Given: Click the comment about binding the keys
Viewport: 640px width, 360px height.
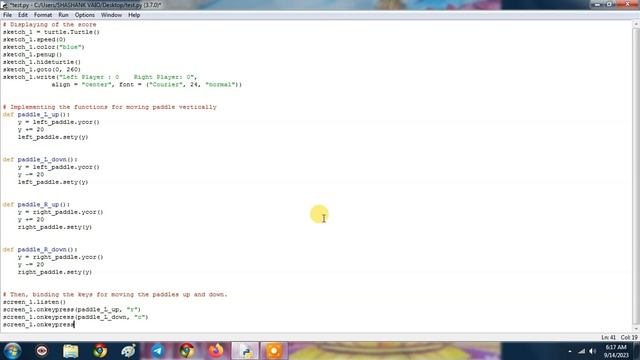Looking at the screenshot, I should pos(115,294).
